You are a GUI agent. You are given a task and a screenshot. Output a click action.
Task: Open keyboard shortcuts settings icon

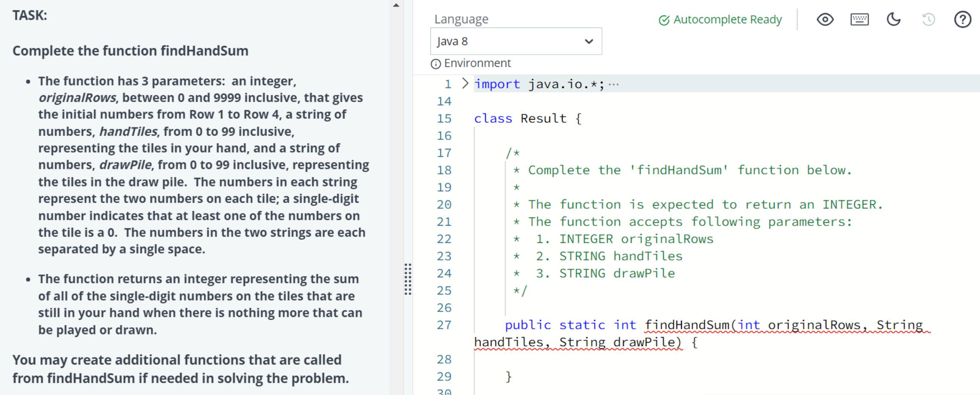pos(859,20)
